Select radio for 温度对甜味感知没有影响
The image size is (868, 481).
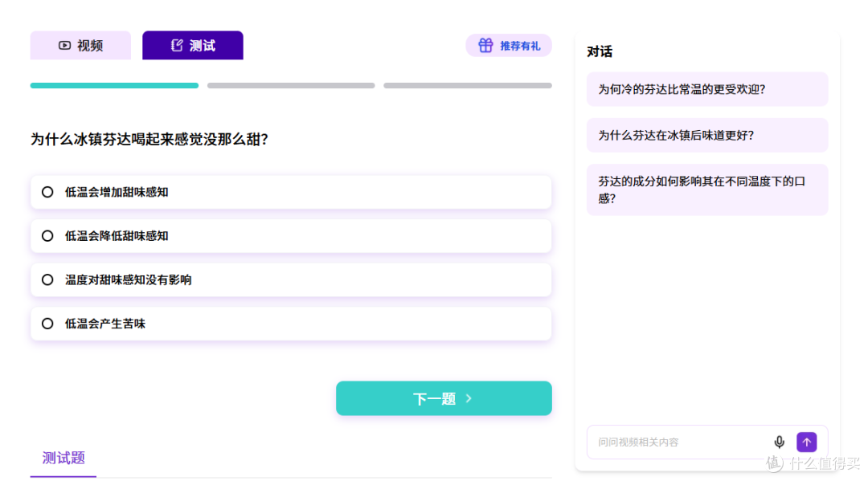click(47, 279)
